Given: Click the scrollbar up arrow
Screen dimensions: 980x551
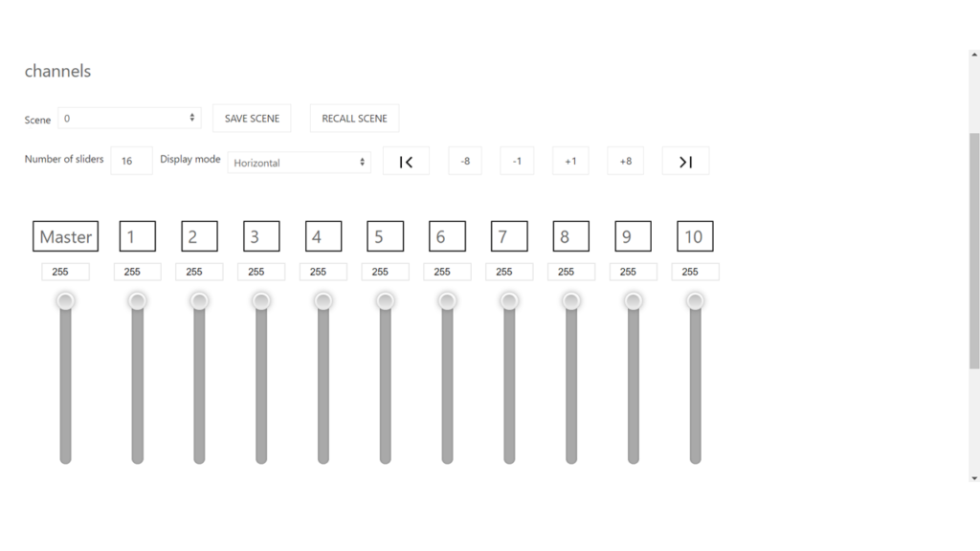Looking at the screenshot, I should (x=974, y=55).
